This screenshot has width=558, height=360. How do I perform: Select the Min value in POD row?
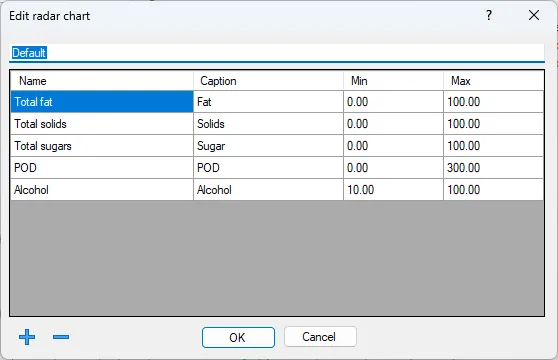[394, 168]
